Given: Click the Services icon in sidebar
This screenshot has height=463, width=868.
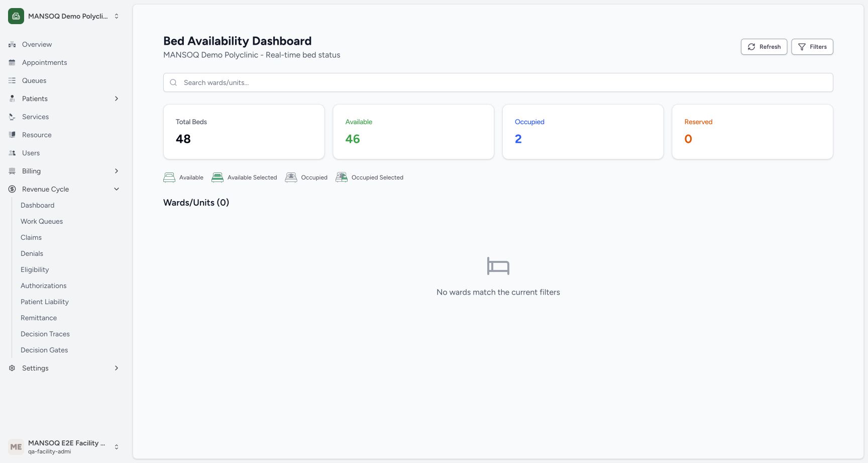Looking at the screenshot, I should click(12, 117).
